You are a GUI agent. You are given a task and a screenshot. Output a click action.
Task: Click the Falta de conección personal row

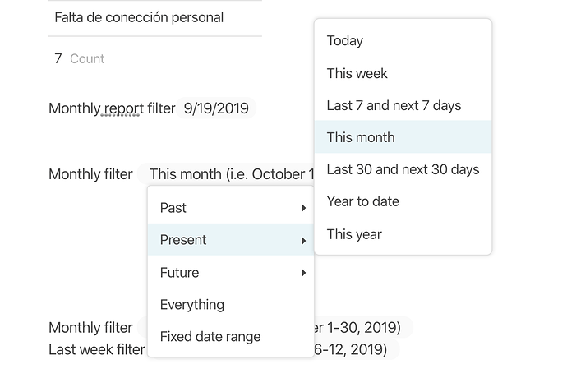(140, 17)
